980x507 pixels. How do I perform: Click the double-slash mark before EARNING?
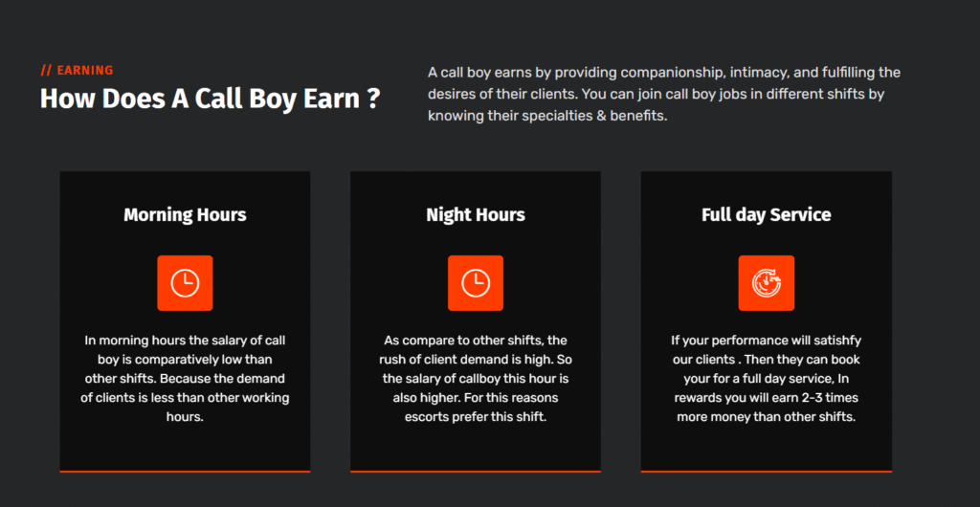(x=46, y=71)
